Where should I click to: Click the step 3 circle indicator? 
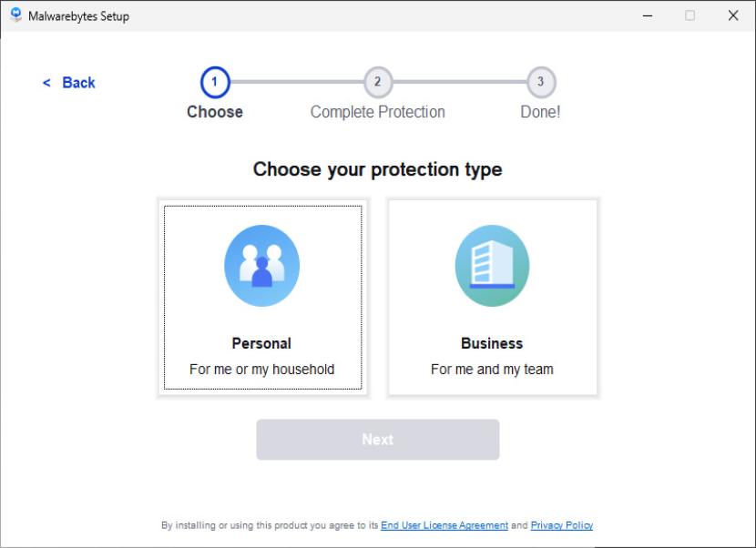(x=540, y=82)
